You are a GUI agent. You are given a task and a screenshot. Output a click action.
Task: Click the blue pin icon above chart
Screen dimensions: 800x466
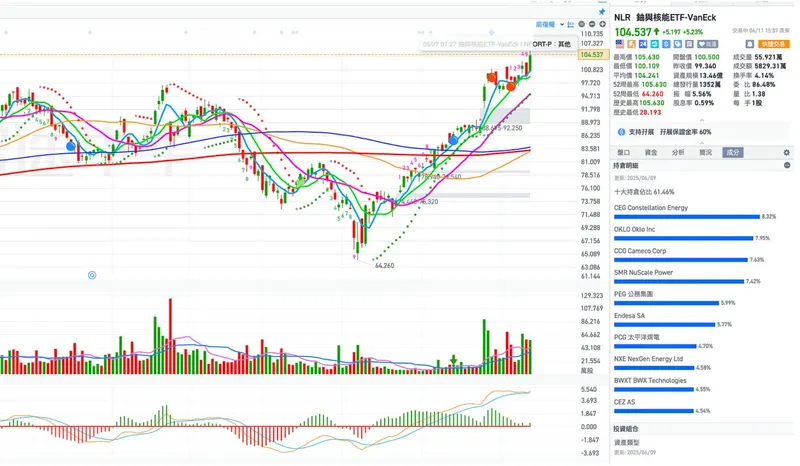(602, 11)
